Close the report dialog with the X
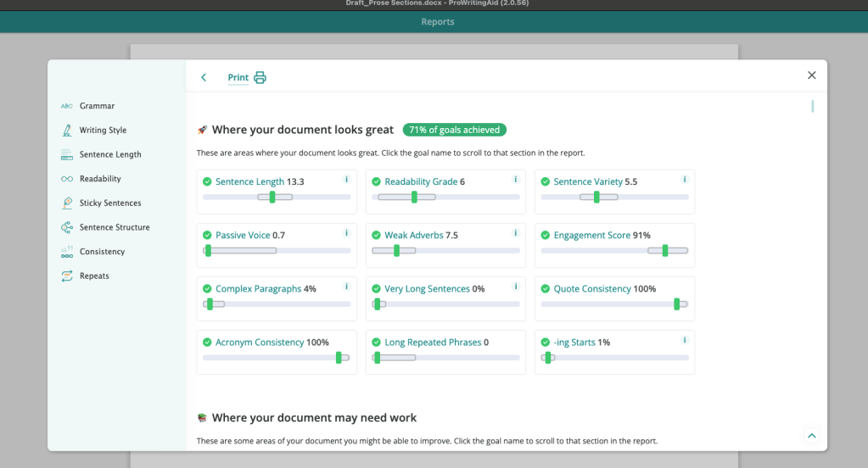The width and height of the screenshot is (868, 468). click(811, 75)
